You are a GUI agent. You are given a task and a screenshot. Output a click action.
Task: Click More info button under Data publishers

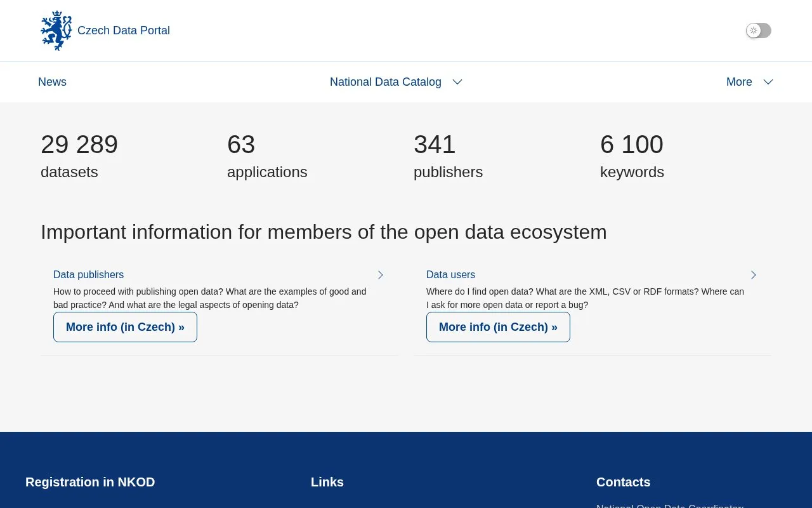(125, 327)
